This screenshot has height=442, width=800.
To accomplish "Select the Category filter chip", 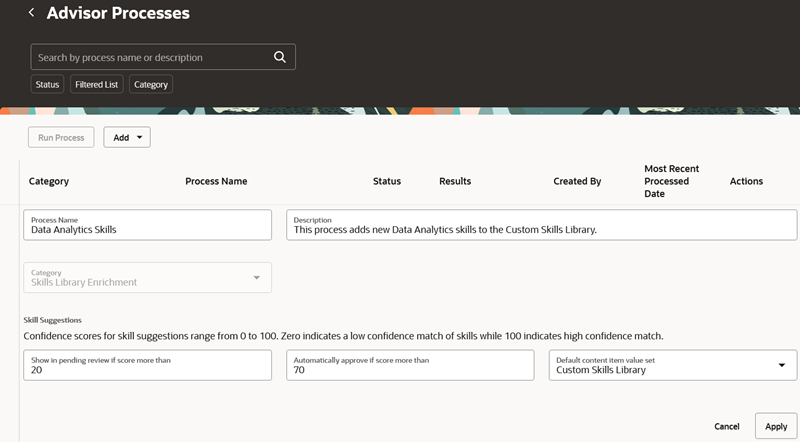I will point(151,85).
